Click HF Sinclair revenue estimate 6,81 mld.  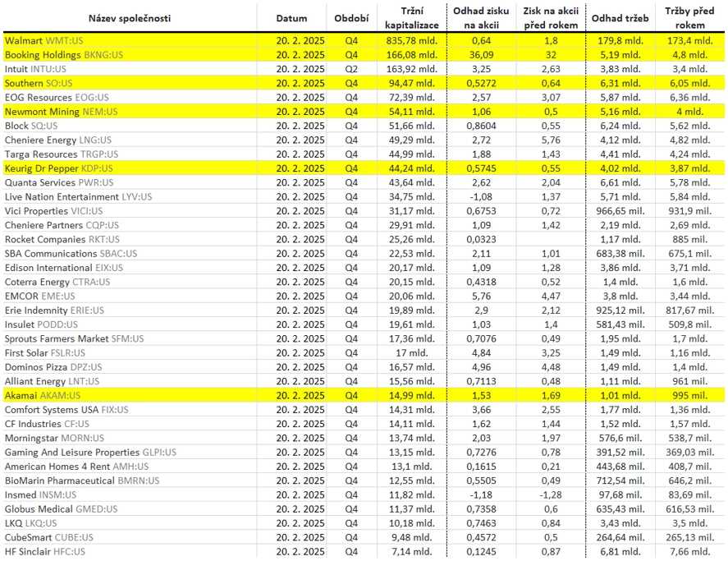click(620, 552)
